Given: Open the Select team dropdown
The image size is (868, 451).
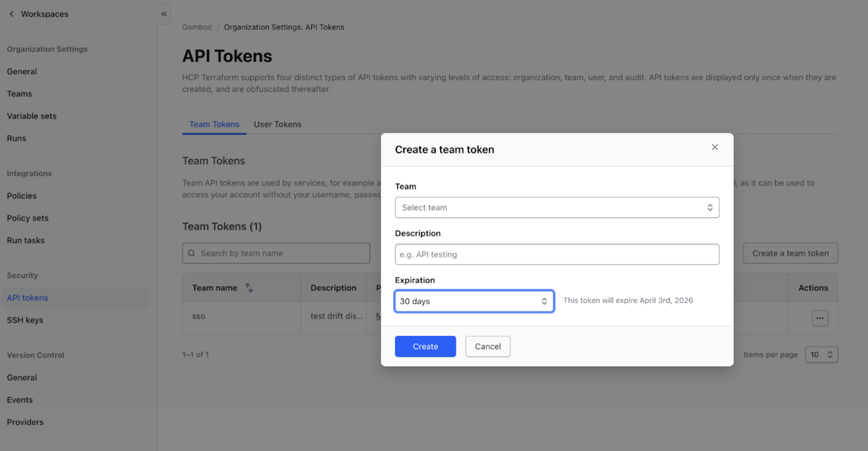Looking at the screenshot, I should [557, 207].
